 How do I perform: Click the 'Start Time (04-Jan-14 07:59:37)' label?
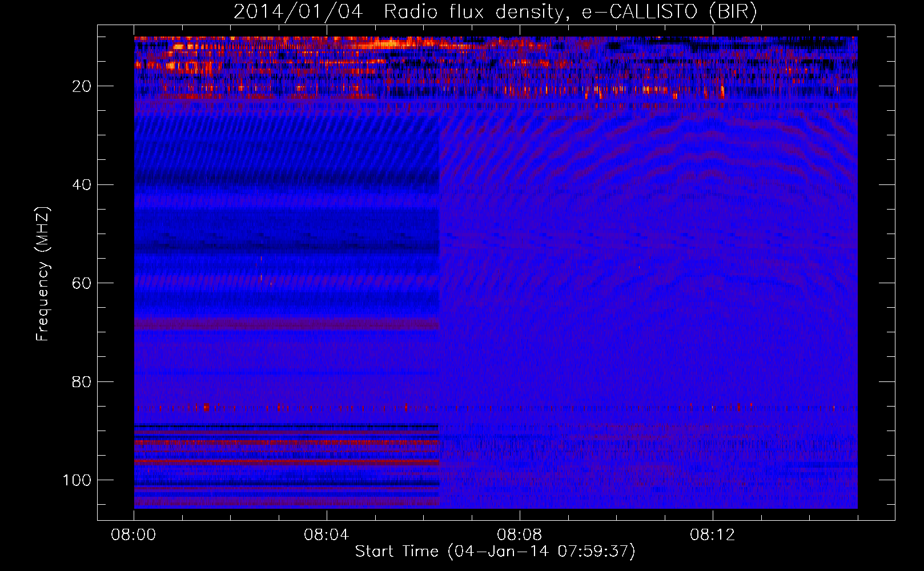point(495,552)
